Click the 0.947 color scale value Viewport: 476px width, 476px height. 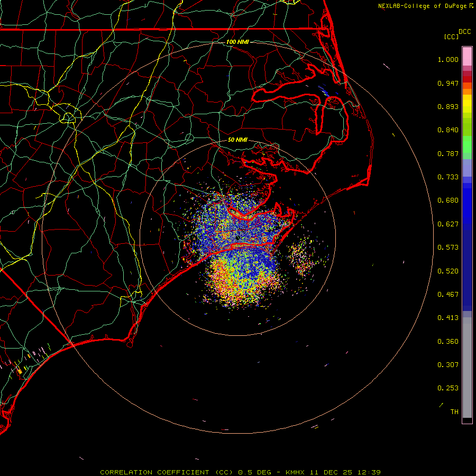(448, 83)
